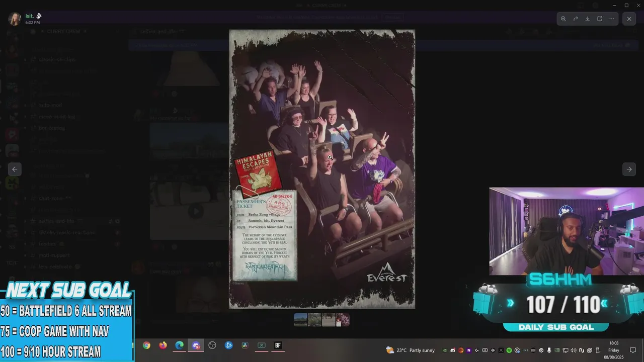The image size is (644, 362).
Task: Click the Spotify icon in system tray
Action: tap(509, 350)
